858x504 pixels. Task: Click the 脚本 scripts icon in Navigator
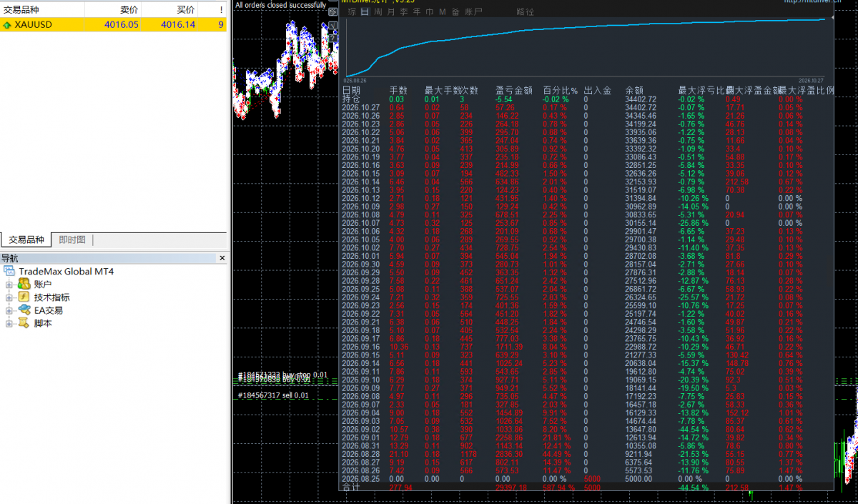24,323
